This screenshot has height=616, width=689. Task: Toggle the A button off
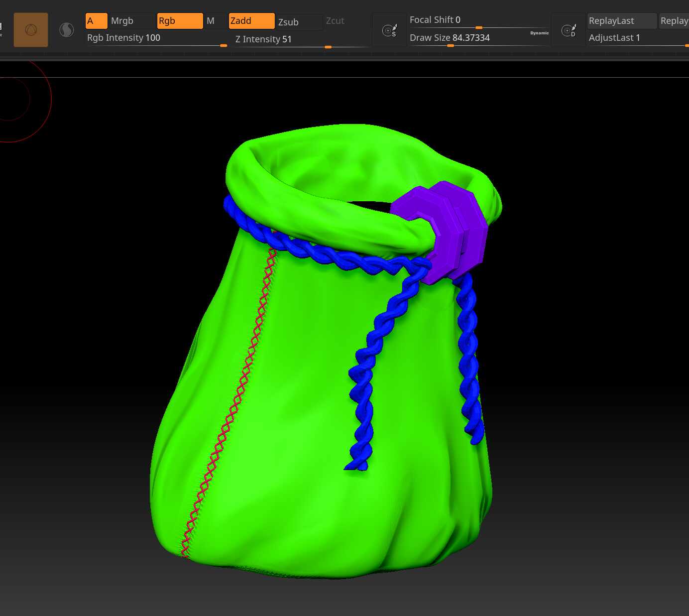[97, 21]
